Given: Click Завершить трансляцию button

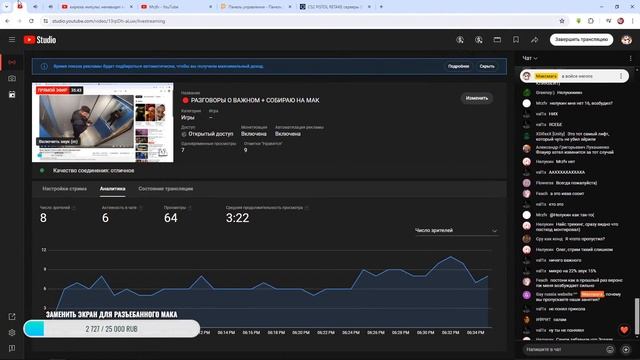Looking at the screenshot, I should 581,40.
